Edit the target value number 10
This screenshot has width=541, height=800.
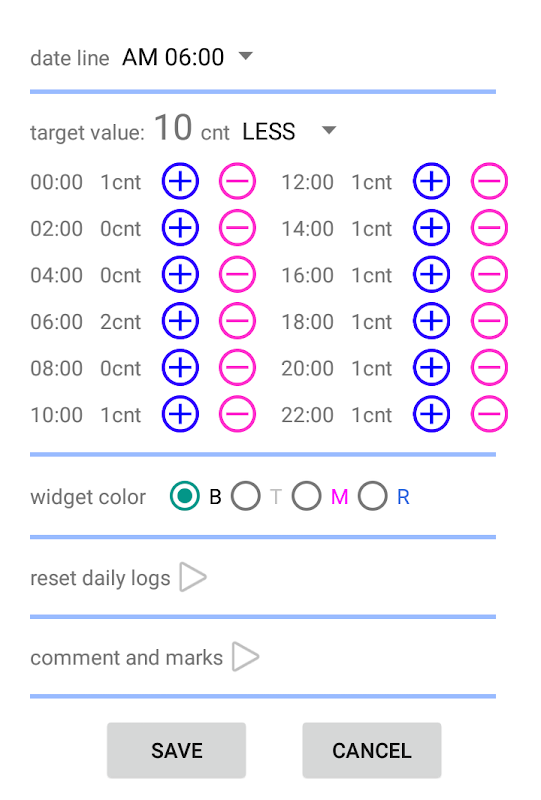point(173,128)
